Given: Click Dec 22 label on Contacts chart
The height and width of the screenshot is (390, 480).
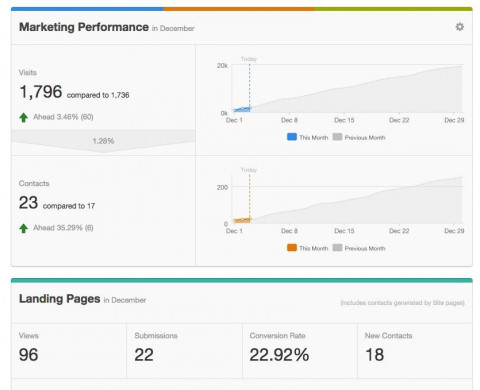Looking at the screenshot, I should pyautogui.click(x=399, y=231).
